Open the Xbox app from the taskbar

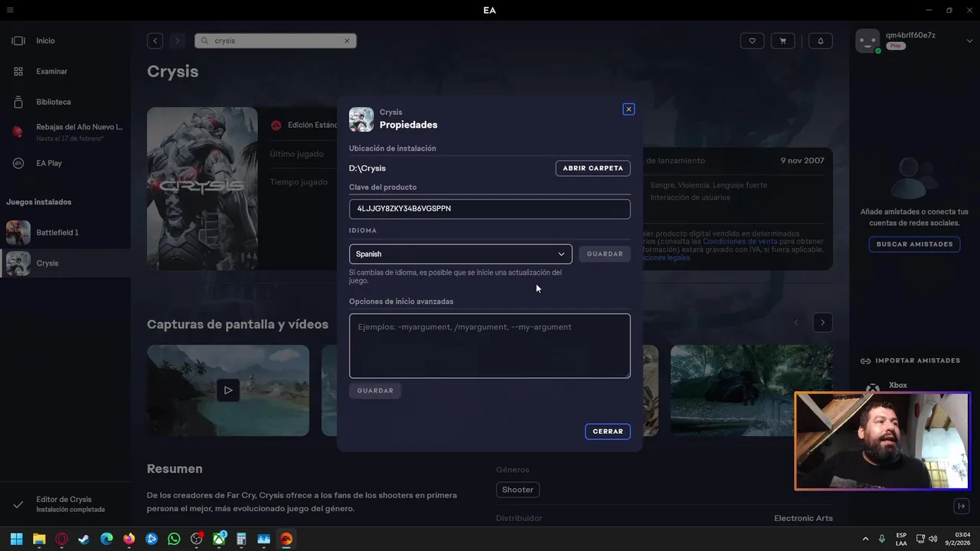pos(219,540)
